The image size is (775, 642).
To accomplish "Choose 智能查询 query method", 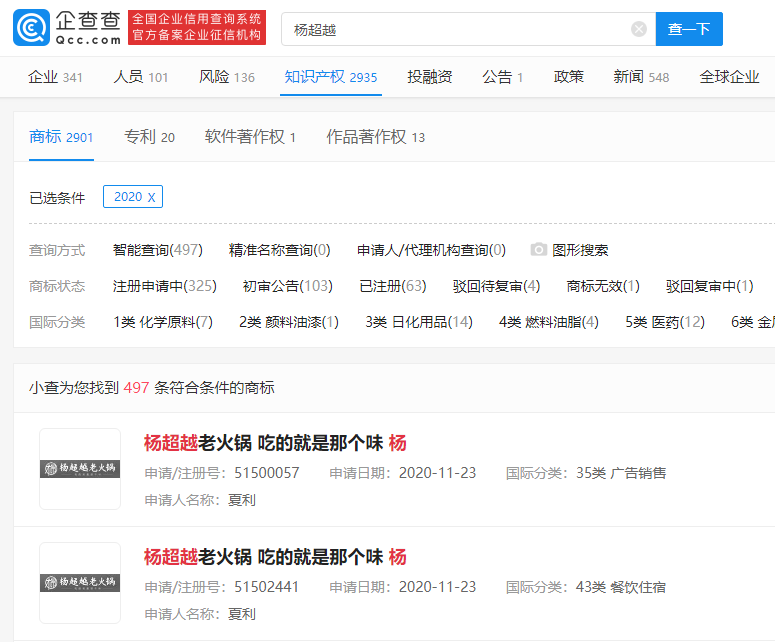I will click(x=157, y=250).
